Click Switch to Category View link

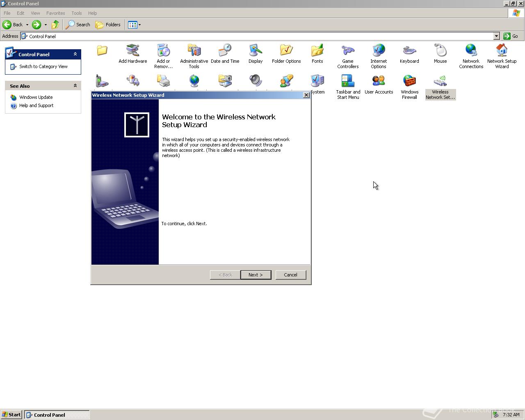tap(43, 66)
